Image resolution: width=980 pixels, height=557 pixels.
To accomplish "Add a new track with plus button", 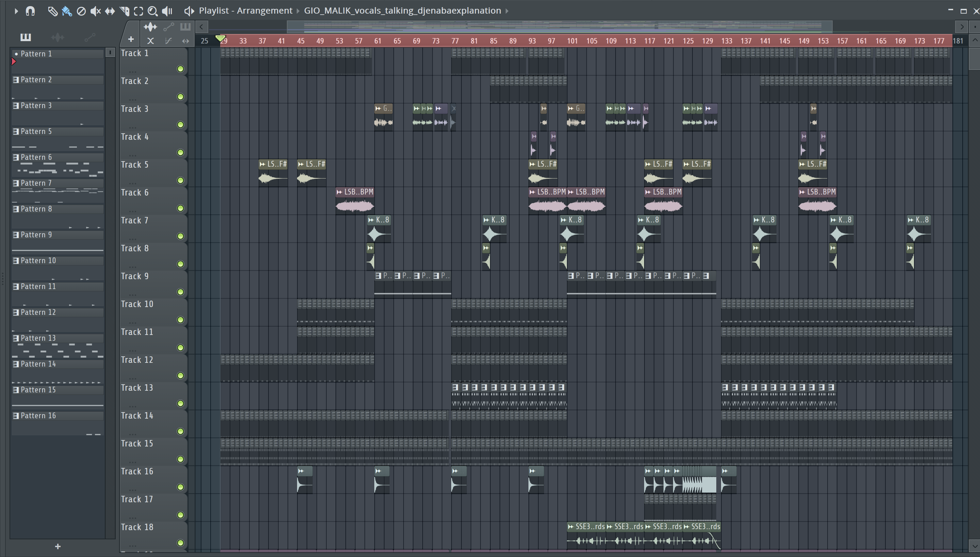I will pyautogui.click(x=131, y=39).
